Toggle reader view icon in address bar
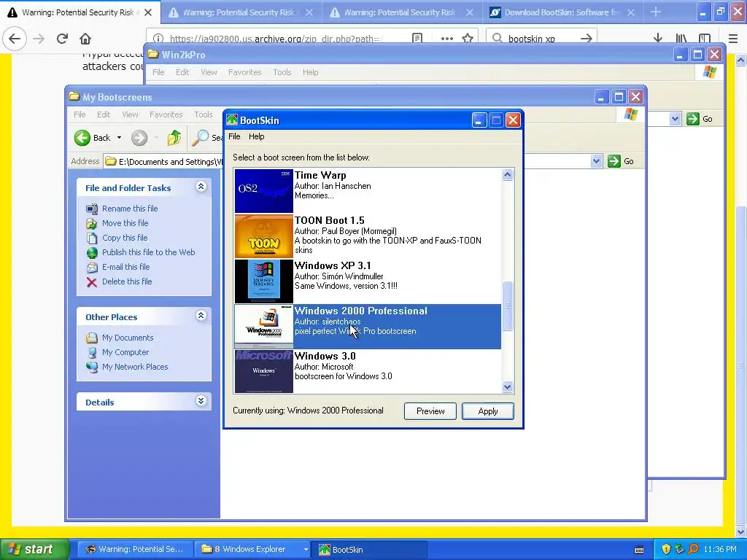Image resolution: width=747 pixels, height=560 pixels. tap(417, 38)
